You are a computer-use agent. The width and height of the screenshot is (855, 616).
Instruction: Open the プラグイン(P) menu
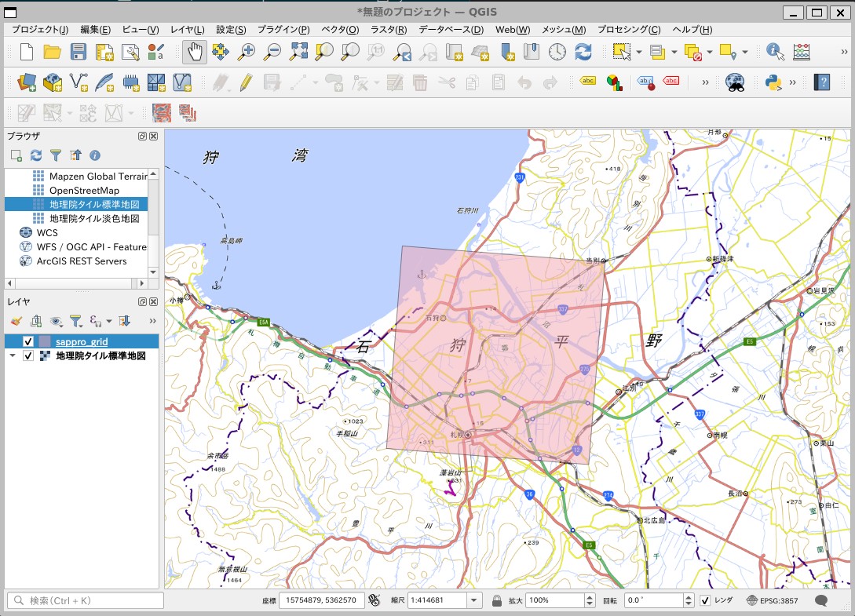(283, 30)
